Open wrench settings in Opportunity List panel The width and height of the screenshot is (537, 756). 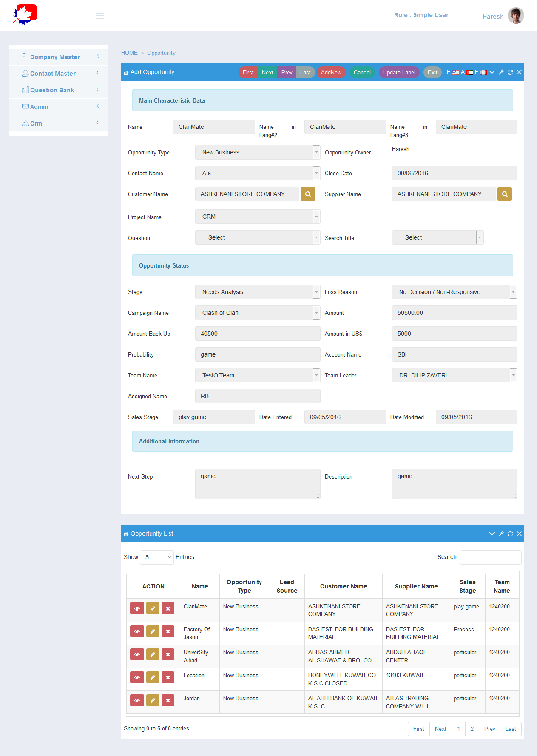point(501,534)
